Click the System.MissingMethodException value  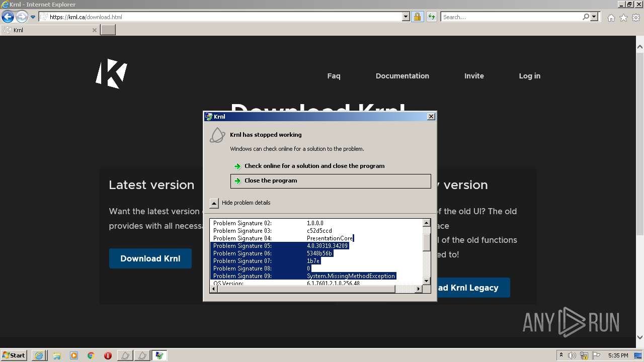(351, 276)
